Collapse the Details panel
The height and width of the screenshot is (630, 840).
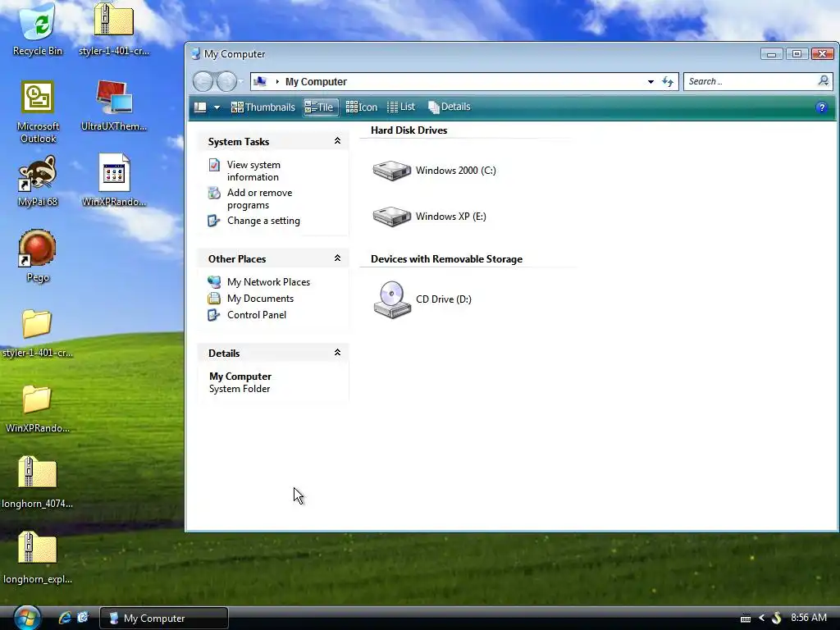click(337, 353)
